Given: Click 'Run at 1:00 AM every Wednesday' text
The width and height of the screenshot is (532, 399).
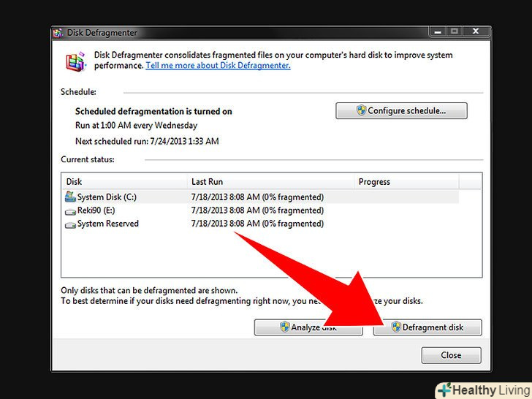Looking at the screenshot, I should 136,126.
